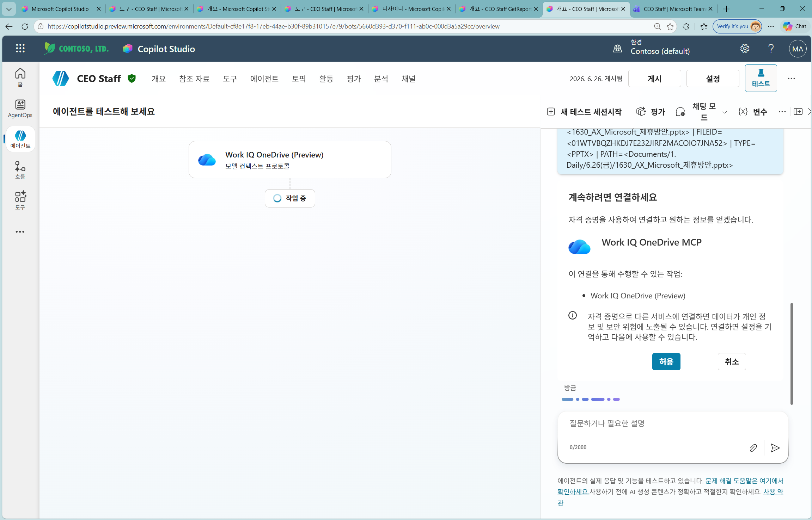Open the agent header more options ellipsis

pos(791,79)
